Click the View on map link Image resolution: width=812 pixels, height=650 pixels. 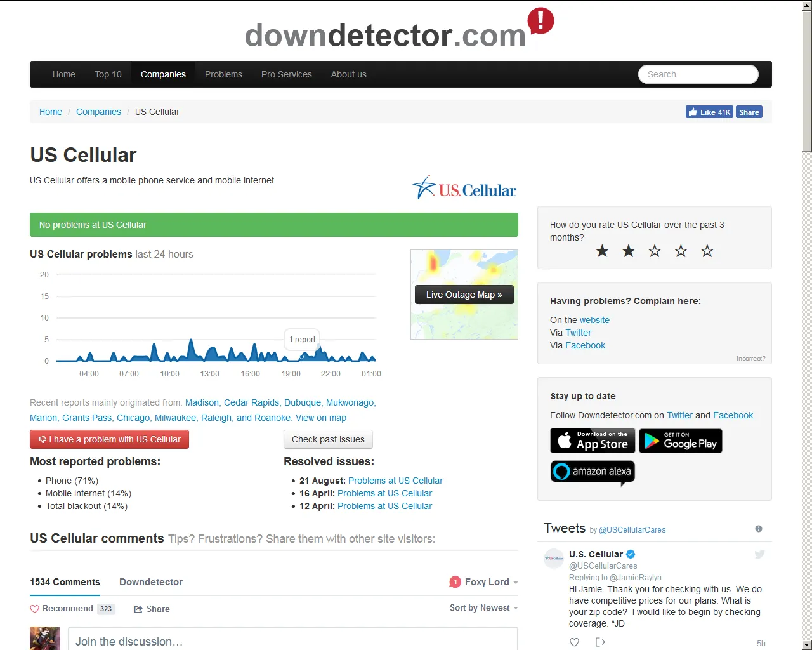pyautogui.click(x=321, y=418)
